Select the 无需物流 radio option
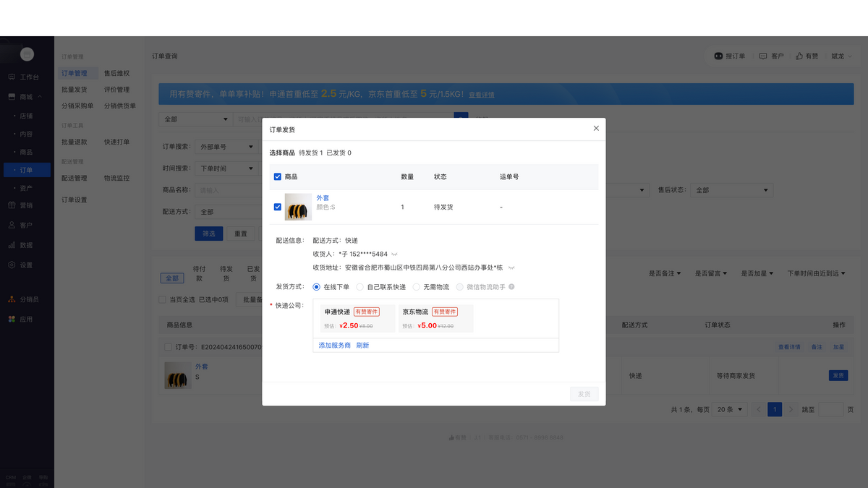 click(416, 287)
